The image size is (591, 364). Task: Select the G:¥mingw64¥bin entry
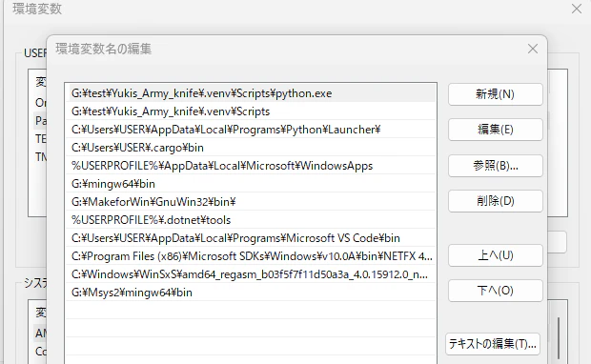[251, 184]
